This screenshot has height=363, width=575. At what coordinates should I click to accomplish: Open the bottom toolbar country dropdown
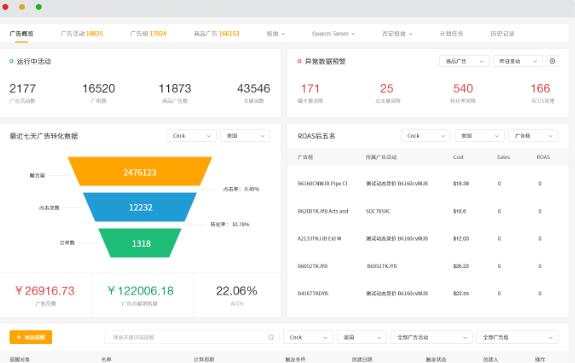tap(362, 337)
